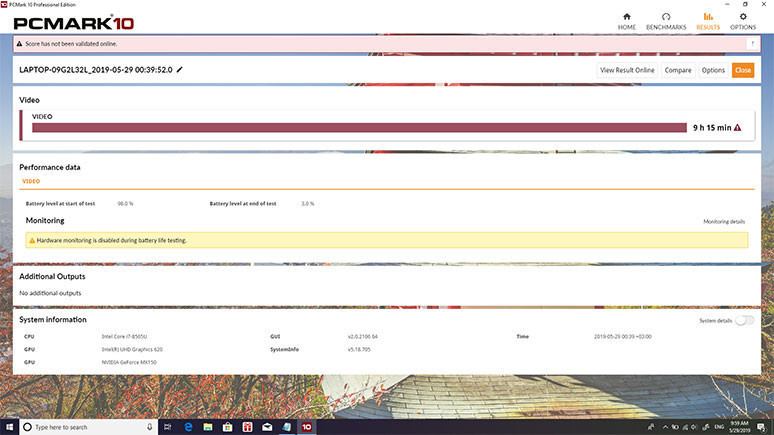774x435 pixels.
Task: Click the Type here to search box
Action: 89,427
